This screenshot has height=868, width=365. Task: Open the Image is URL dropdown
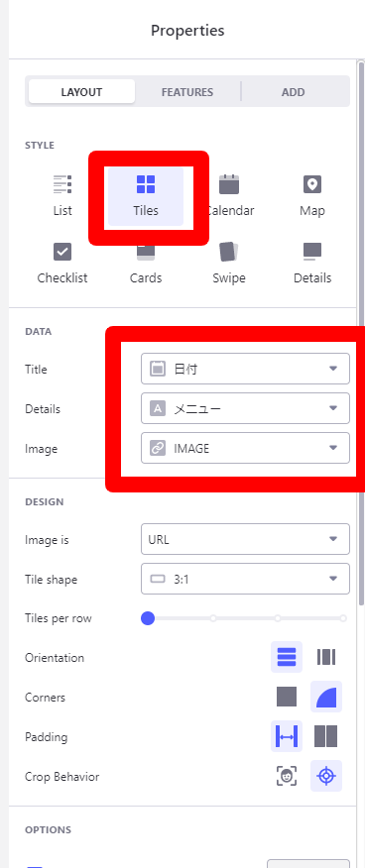tap(245, 539)
